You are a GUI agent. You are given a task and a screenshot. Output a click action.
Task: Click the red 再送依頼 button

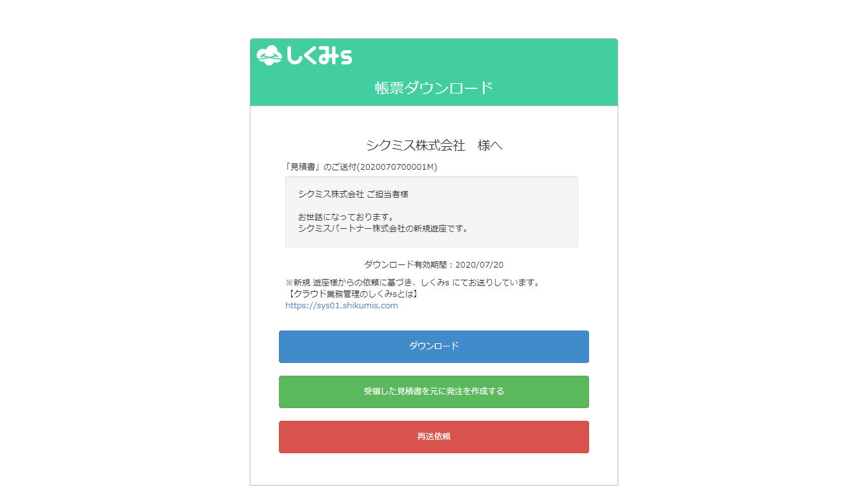[x=433, y=437]
